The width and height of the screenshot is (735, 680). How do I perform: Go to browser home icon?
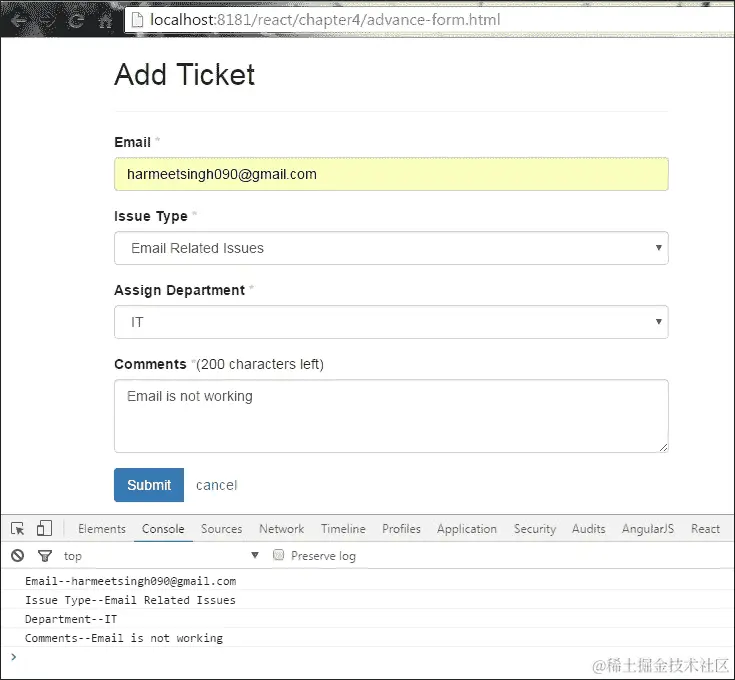[x=106, y=21]
